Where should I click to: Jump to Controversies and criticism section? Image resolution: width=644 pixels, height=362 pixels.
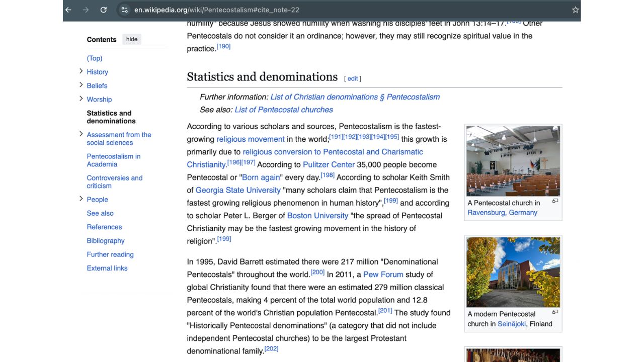(x=114, y=182)
